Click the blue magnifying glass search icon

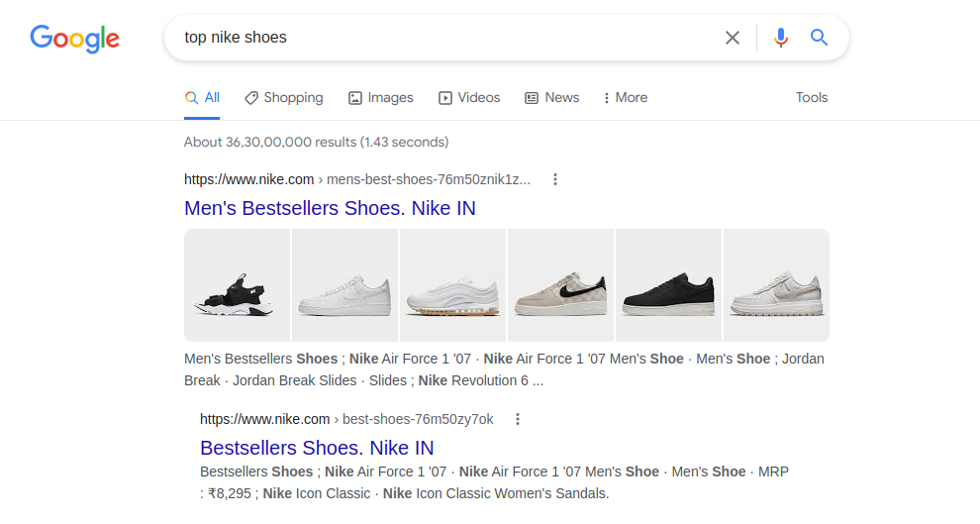click(x=819, y=38)
